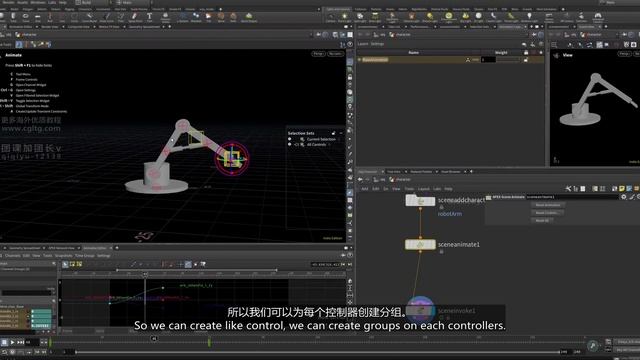The image size is (640, 360).
Task: Select the Null shelf tool
Action: pos(50,17)
